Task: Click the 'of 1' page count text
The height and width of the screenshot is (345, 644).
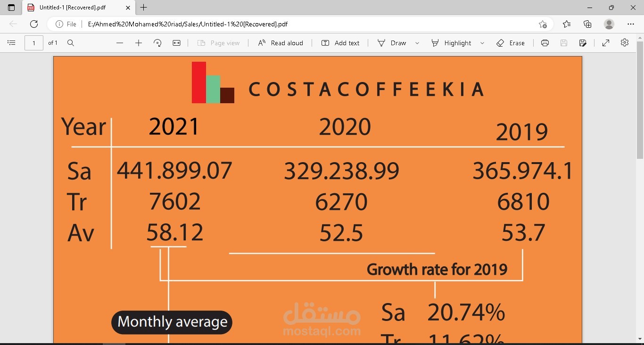Action: tap(53, 43)
